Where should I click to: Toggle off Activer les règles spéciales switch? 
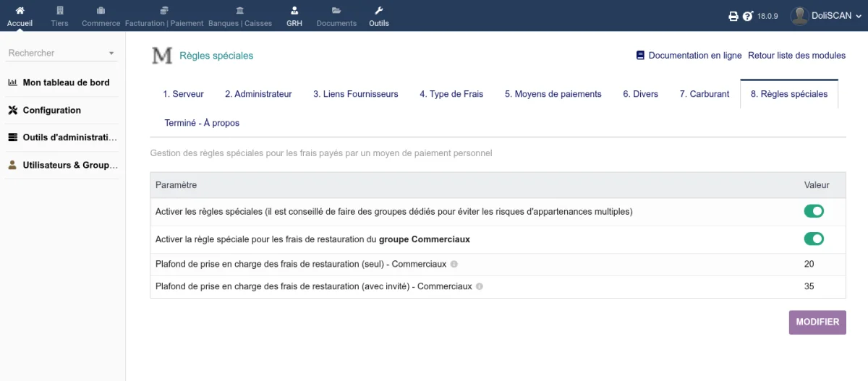[814, 211]
